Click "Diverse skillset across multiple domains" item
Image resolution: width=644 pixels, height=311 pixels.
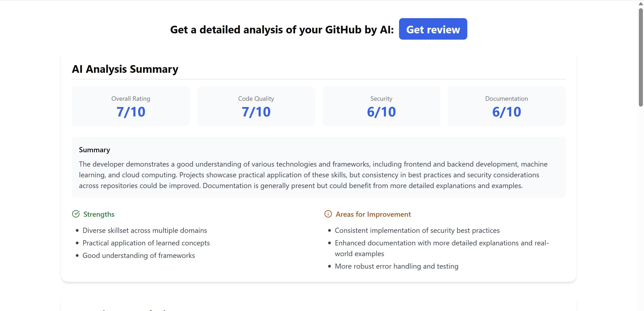coord(145,230)
